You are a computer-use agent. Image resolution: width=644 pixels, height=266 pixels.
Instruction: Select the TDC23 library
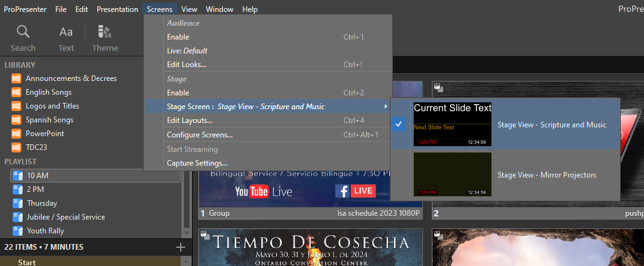pos(36,147)
